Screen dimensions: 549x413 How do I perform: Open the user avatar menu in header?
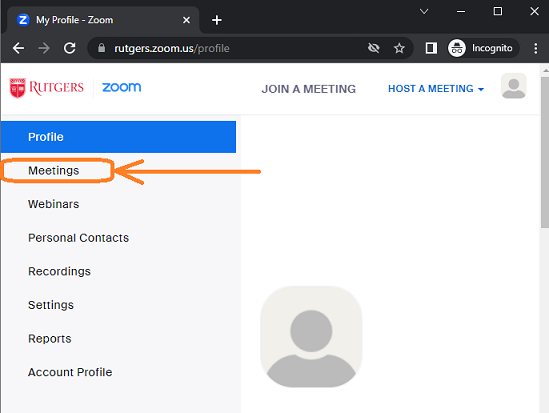click(513, 86)
